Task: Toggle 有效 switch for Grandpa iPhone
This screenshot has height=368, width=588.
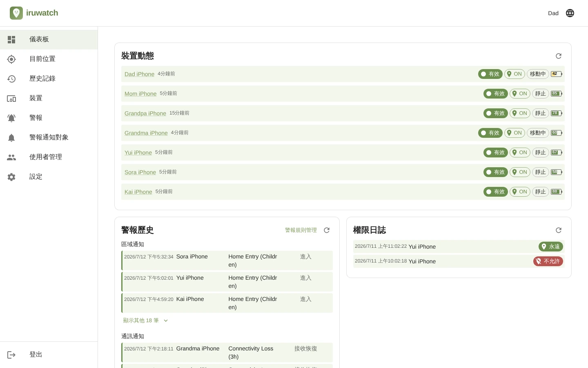Action: (x=496, y=113)
